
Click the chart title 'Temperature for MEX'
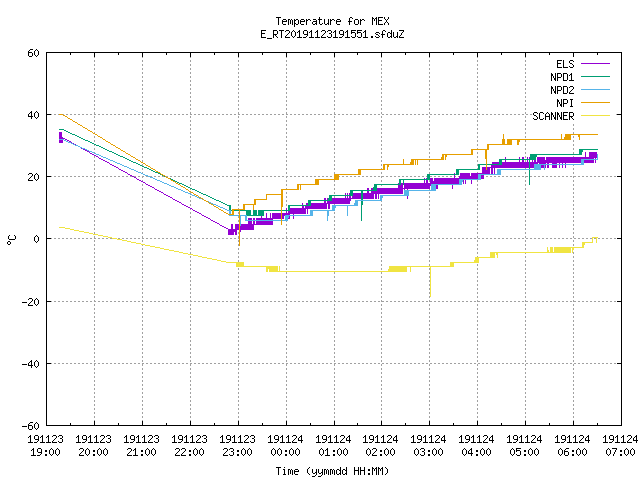(332, 21)
